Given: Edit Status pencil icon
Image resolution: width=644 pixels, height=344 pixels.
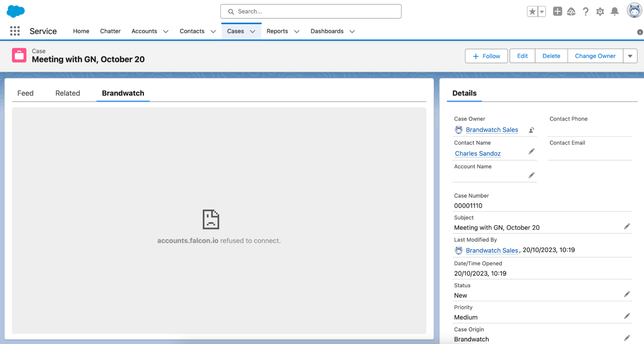Looking at the screenshot, I should (x=627, y=294).
